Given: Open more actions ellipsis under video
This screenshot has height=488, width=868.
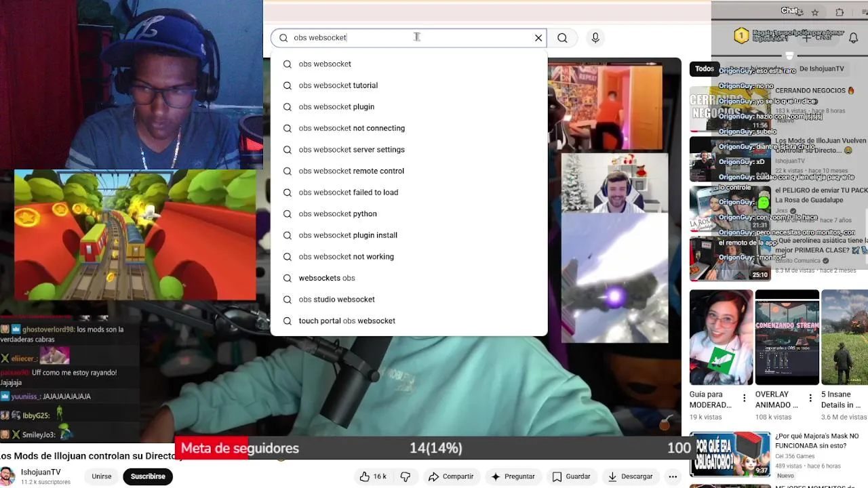Looking at the screenshot, I should [x=673, y=476].
